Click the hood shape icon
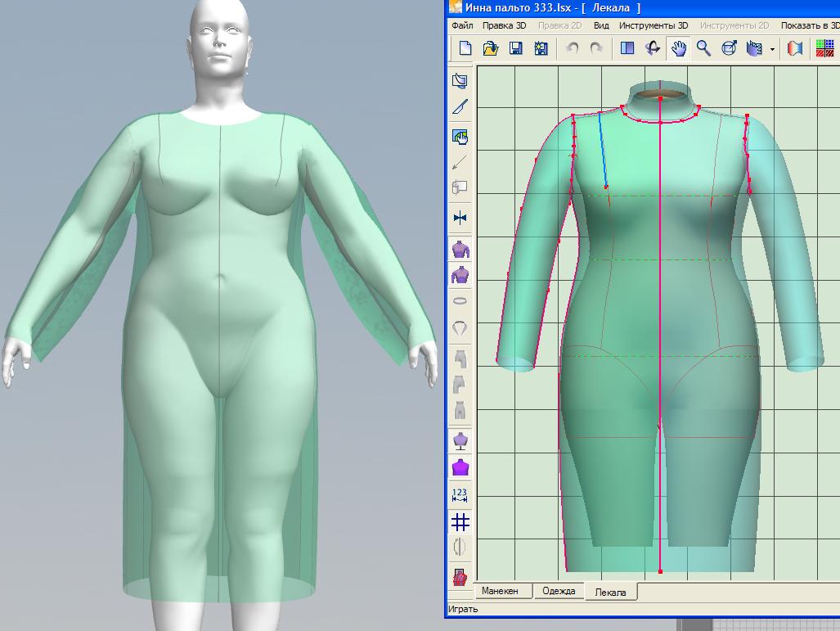 pyautogui.click(x=460, y=327)
